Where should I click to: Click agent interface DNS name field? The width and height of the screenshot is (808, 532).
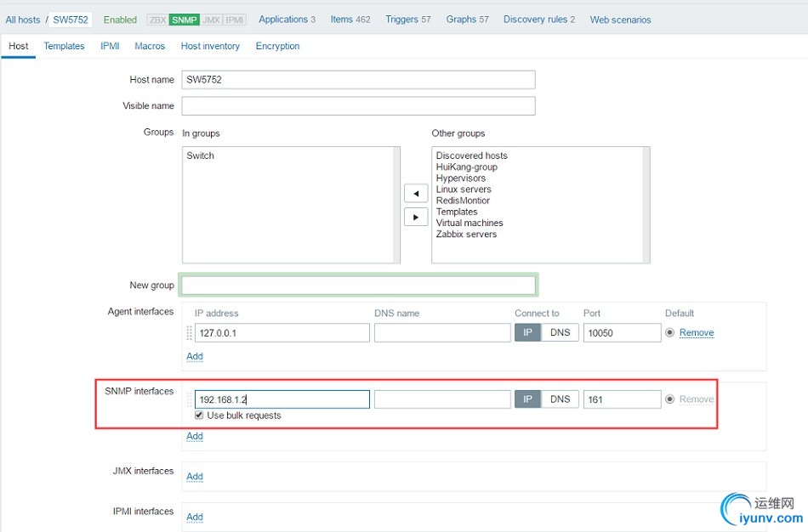tap(442, 332)
